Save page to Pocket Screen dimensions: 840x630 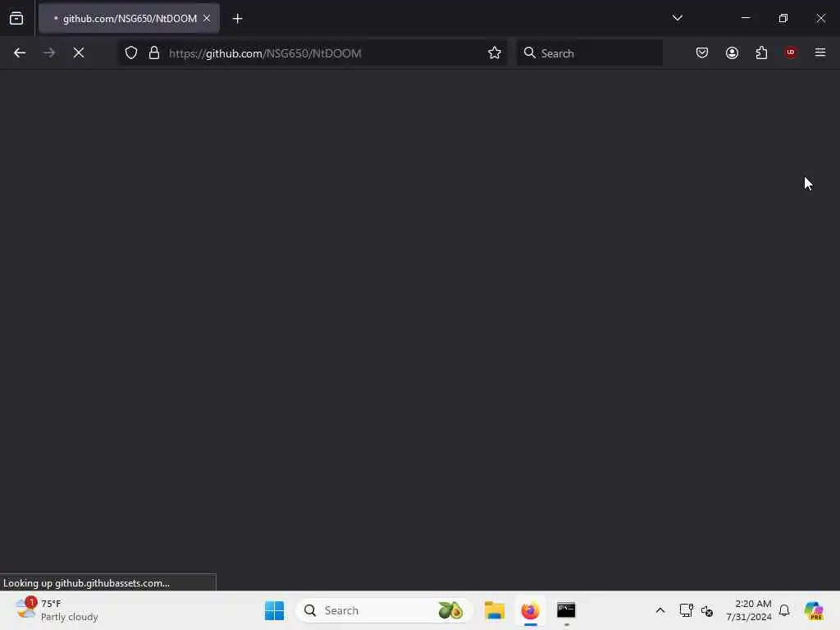(702, 52)
